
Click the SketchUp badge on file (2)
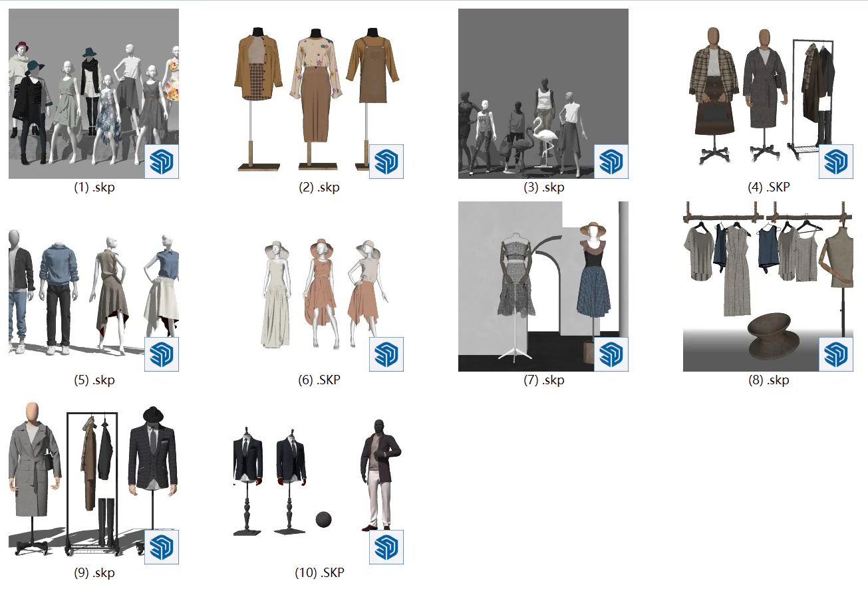388,160
